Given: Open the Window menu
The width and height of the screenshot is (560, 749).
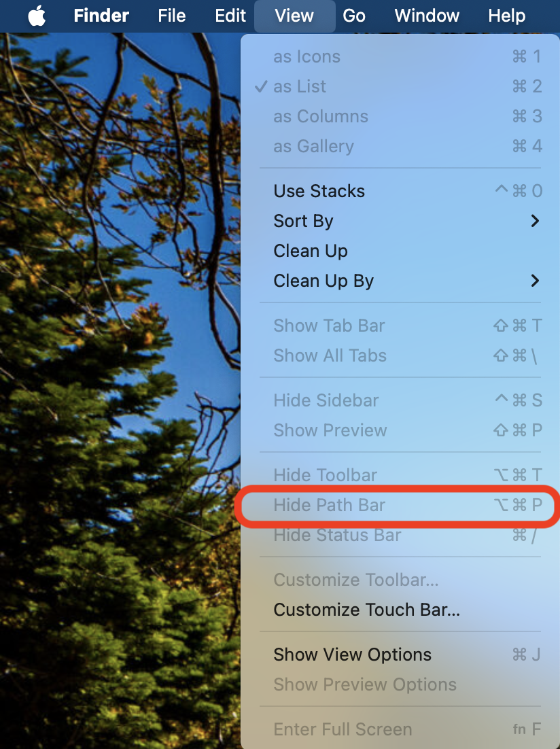Looking at the screenshot, I should pos(427,16).
